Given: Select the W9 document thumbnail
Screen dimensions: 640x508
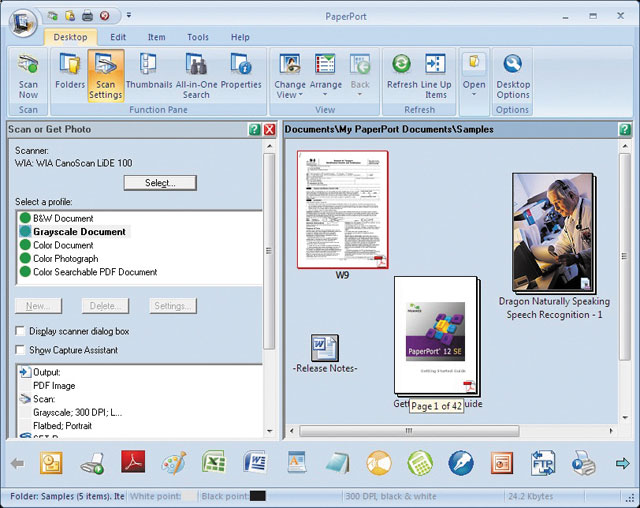Looking at the screenshot, I should pyautogui.click(x=342, y=209).
